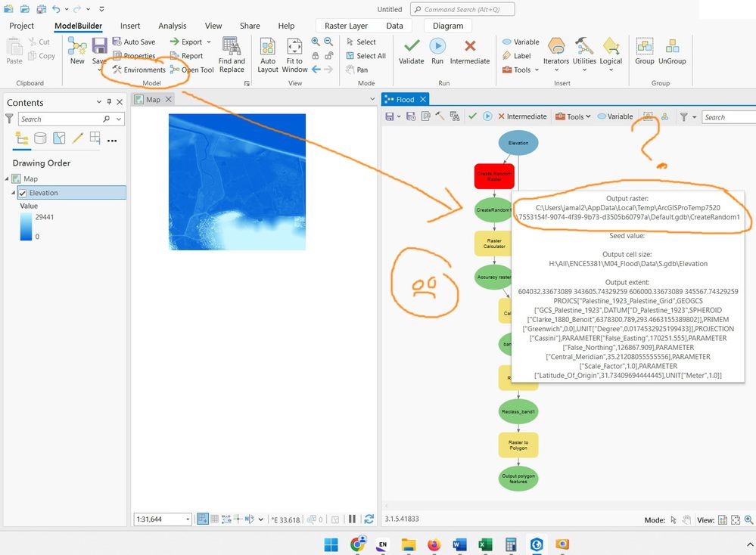The width and height of the screenshot is (756, 555).
Task: Apply Auto Layout to the diagram
Action: (268, 55)
